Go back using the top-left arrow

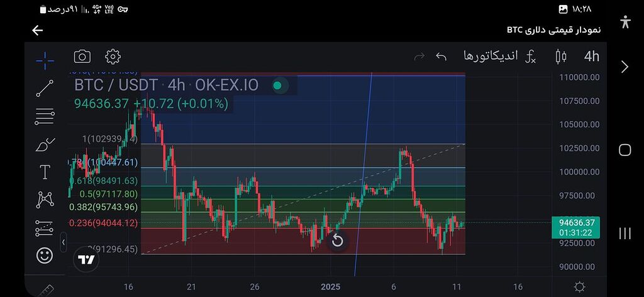(38, 30)
